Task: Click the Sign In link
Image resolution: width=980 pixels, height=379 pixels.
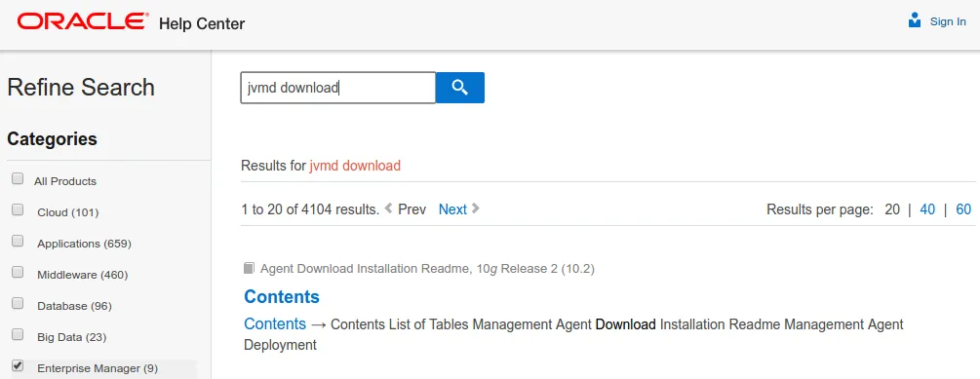Action: click(x=948, y=21)
